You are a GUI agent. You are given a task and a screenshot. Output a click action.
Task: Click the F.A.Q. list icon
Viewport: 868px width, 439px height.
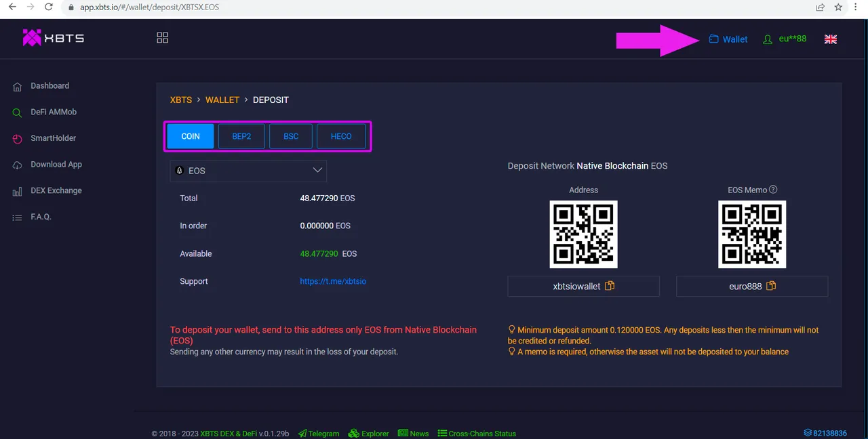tap(17, 217)
